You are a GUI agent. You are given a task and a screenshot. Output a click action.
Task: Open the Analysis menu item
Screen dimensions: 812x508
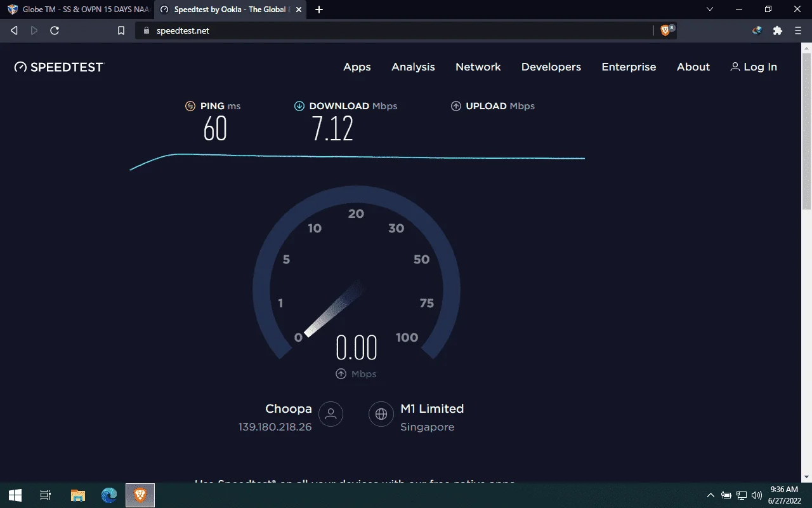click(413, 67)
